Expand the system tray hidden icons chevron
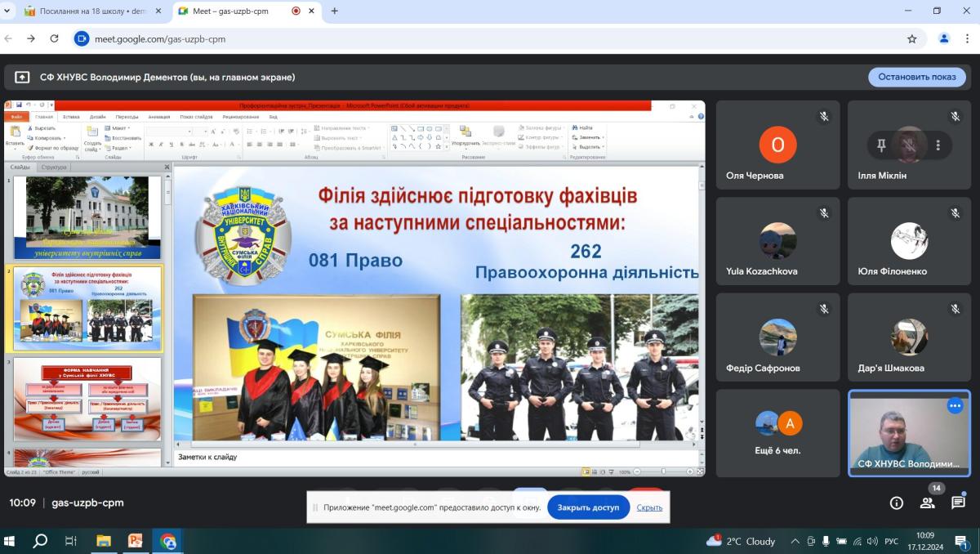This screenshot has width=980, height=554. coord(795,541)
